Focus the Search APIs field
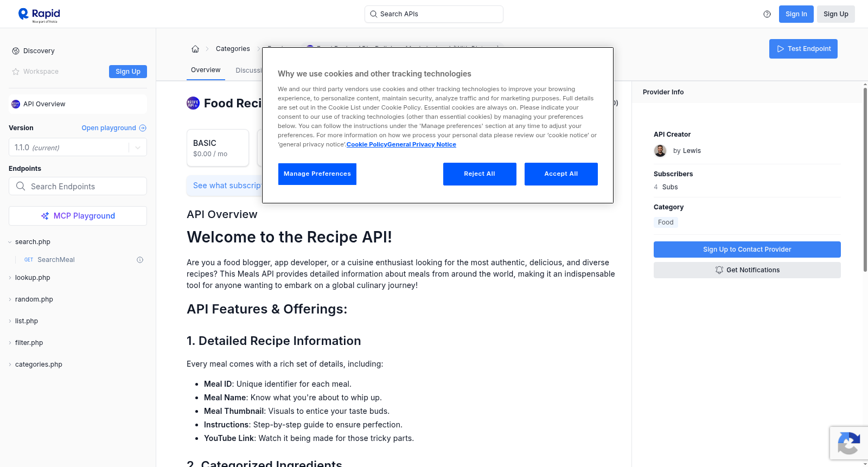Screen dimensions: 868x467 434,14
